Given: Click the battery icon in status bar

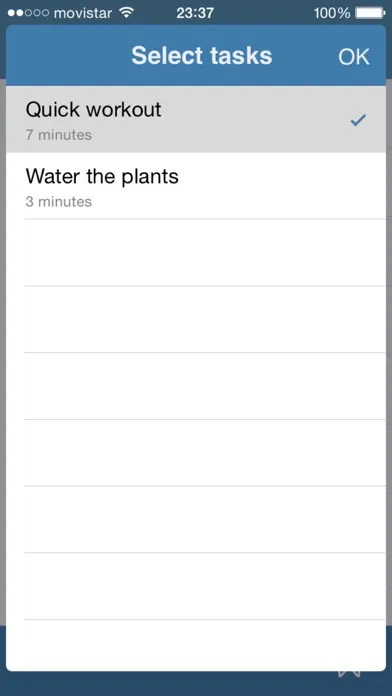Looking at the screenshot, I should (371, 13).
